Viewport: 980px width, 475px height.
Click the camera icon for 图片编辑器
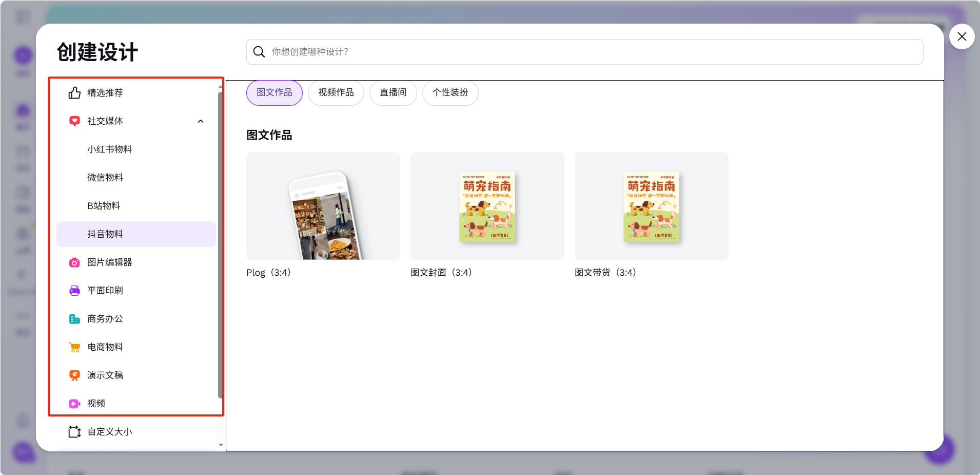click(74, 262)
